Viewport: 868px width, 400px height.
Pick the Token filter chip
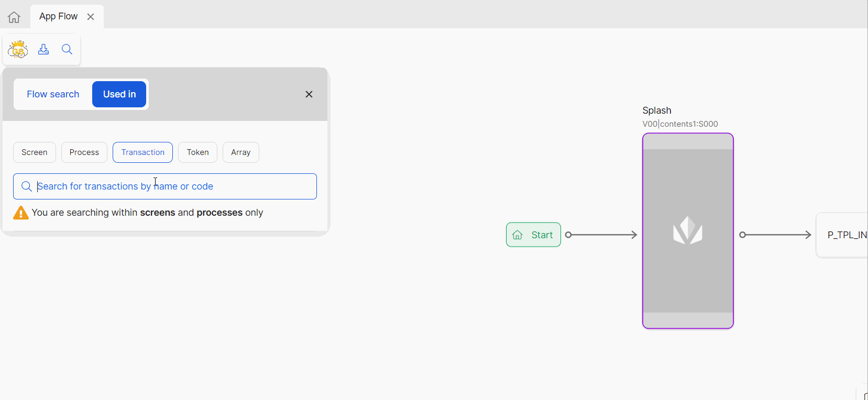point(197,152)
